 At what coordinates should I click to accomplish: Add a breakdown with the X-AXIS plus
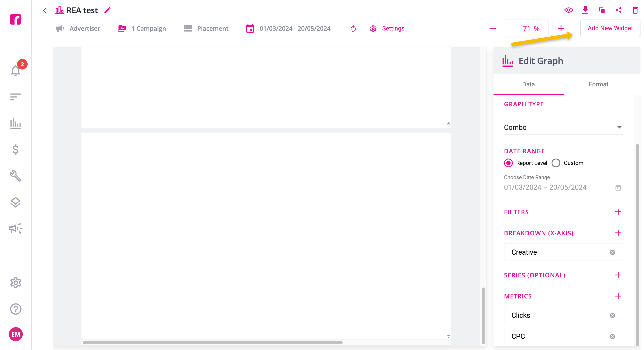[618, 233]
